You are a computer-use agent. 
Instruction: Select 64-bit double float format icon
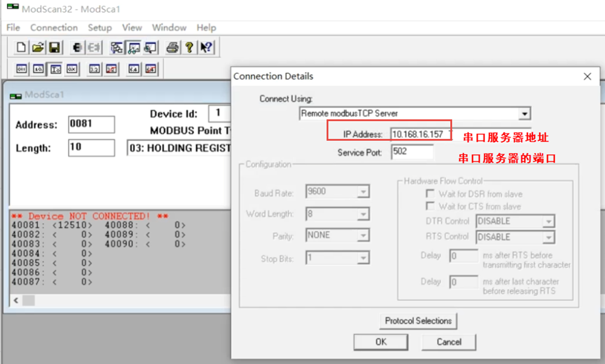pos(134,69)
